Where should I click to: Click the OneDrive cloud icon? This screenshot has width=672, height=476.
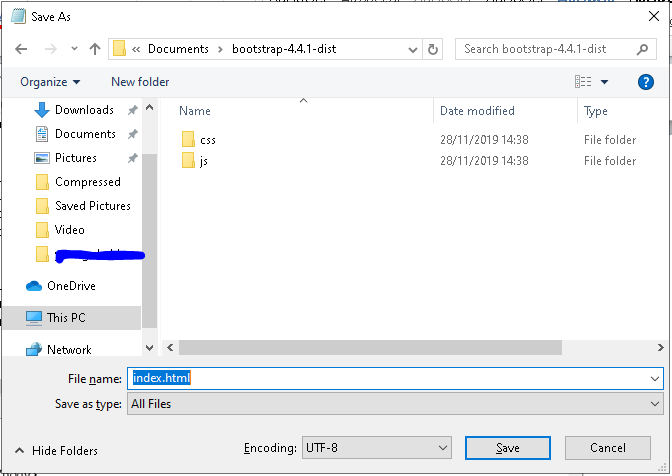34,286
